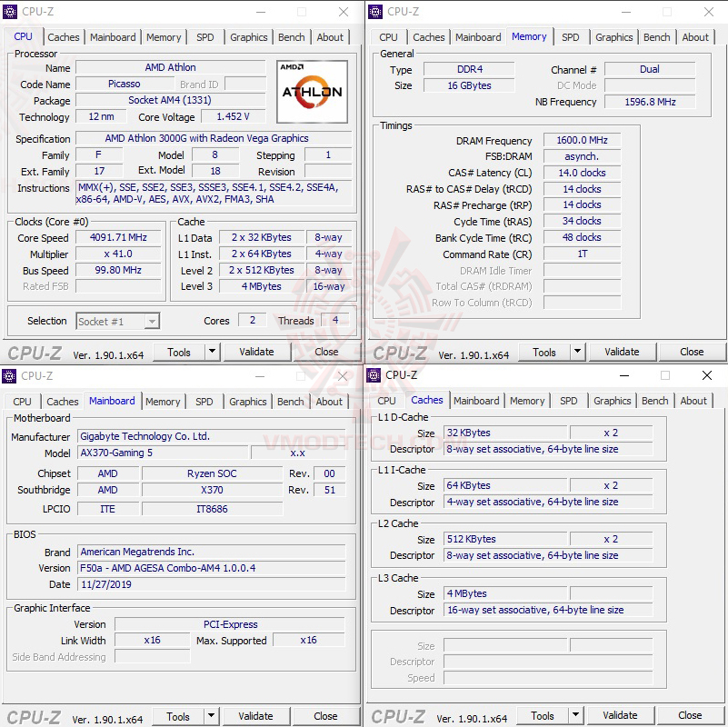
Task: Open About tab in Caches window
Action: point(693,401)
